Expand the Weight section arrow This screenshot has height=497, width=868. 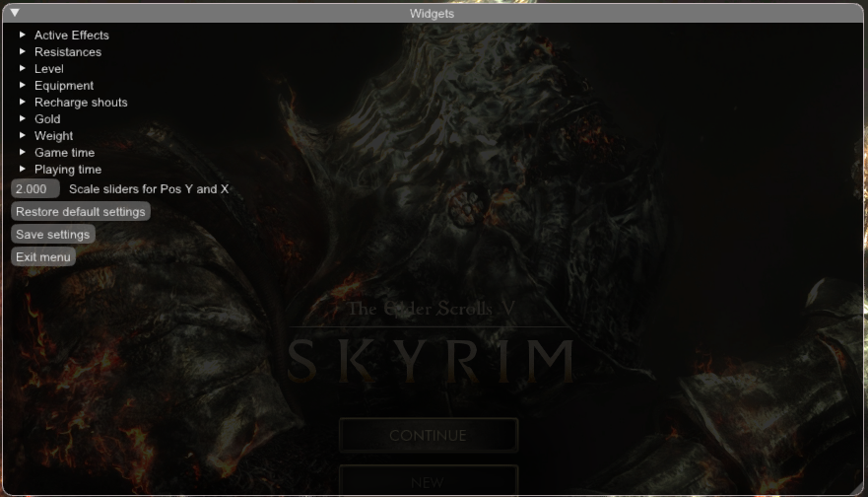(22, 135)
